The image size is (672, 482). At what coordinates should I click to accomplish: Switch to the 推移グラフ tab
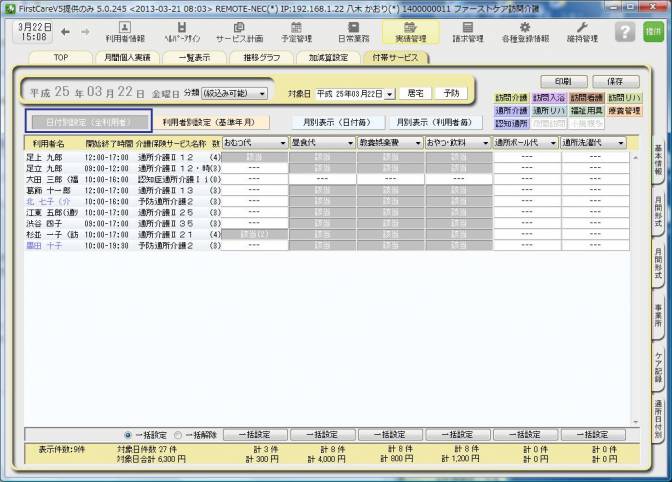(x=262, y=58)
